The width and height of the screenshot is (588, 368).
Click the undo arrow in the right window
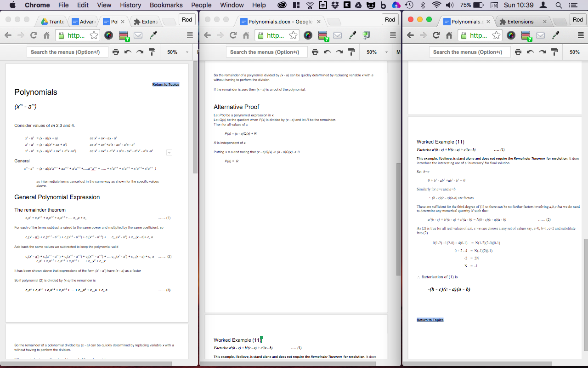(x=530, y=52)
